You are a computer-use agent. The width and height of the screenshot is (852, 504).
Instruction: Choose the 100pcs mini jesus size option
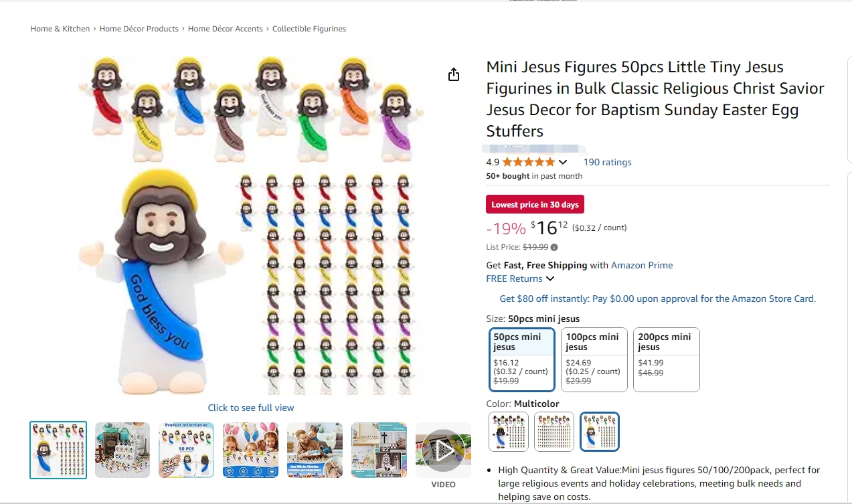point(594,359)
